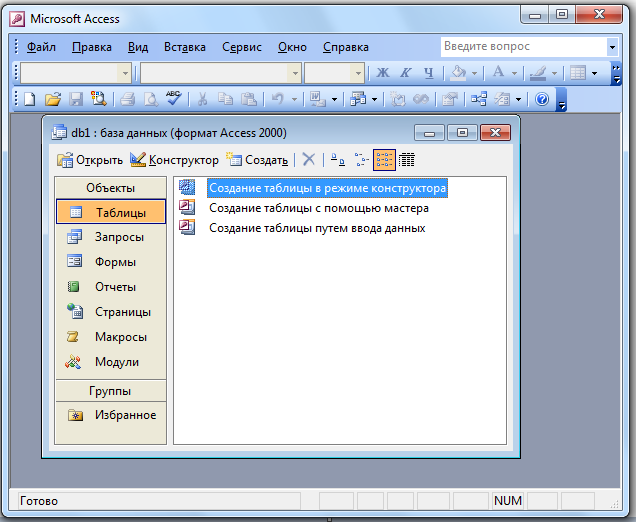Open the font color A dropdown arrow

click(514, 73)
